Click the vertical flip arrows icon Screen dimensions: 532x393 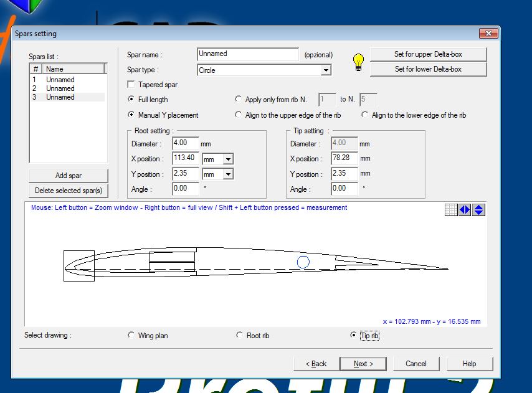(478, 210)
